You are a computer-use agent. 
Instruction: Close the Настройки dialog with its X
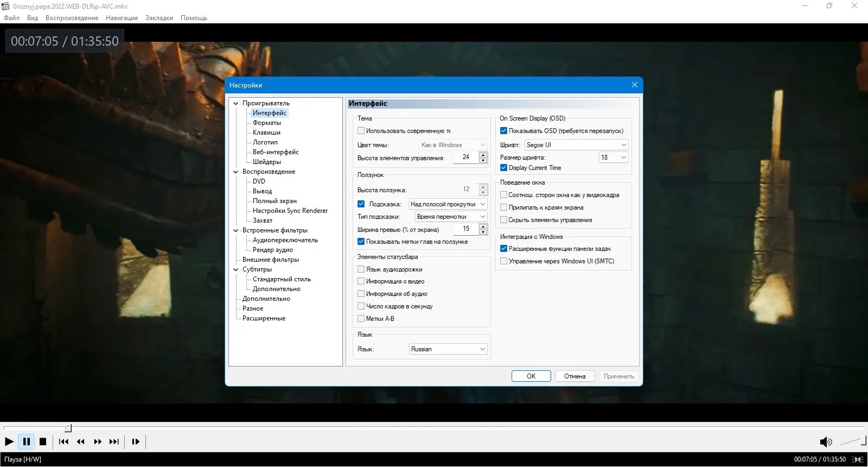[635, 85]
